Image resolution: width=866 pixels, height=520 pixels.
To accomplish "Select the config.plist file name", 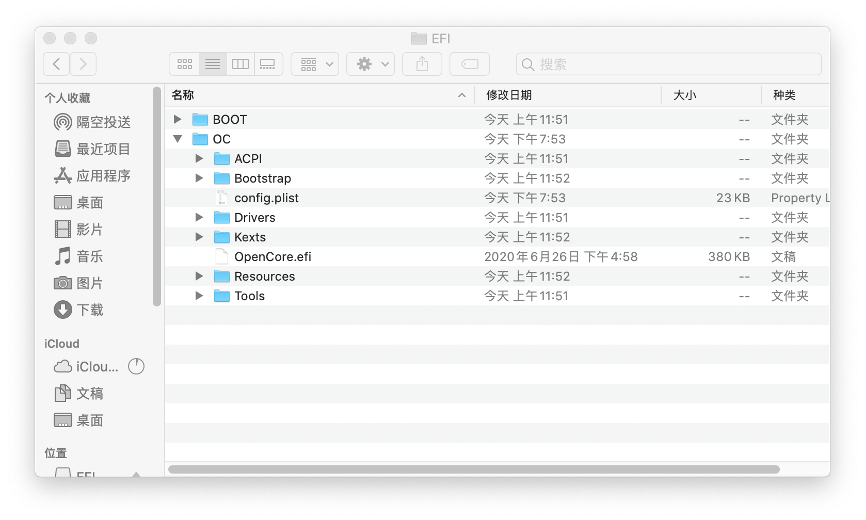I will 266,198.
